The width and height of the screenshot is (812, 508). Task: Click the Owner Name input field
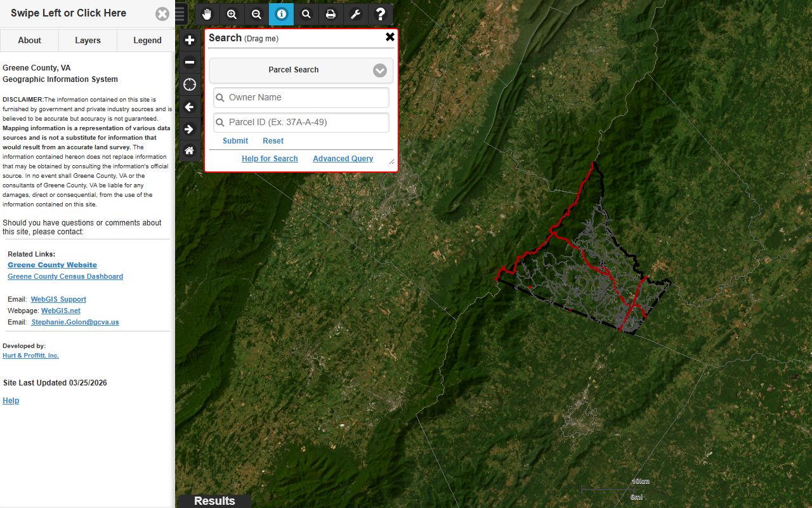[301, 97]
